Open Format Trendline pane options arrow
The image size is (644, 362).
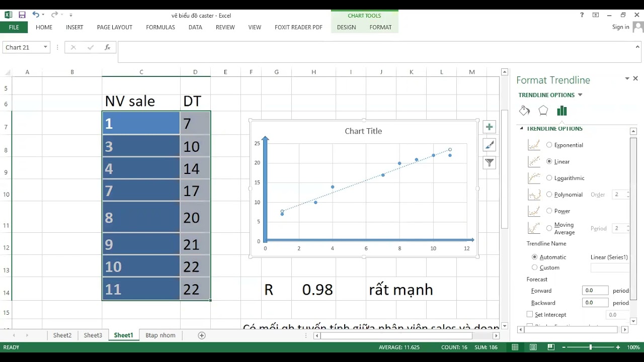pos(627,78)
